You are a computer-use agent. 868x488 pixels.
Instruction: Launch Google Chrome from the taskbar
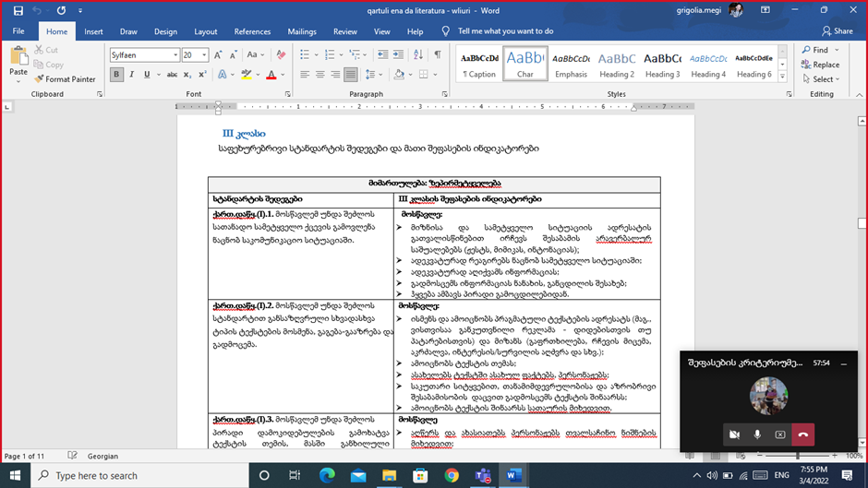452,475
